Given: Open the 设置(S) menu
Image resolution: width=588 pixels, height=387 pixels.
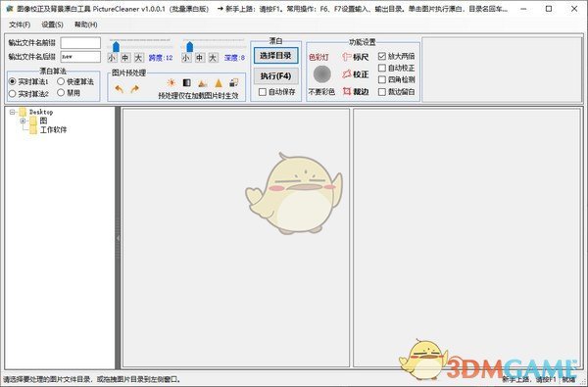Looking at the screenshot, I should click(52, 24).
